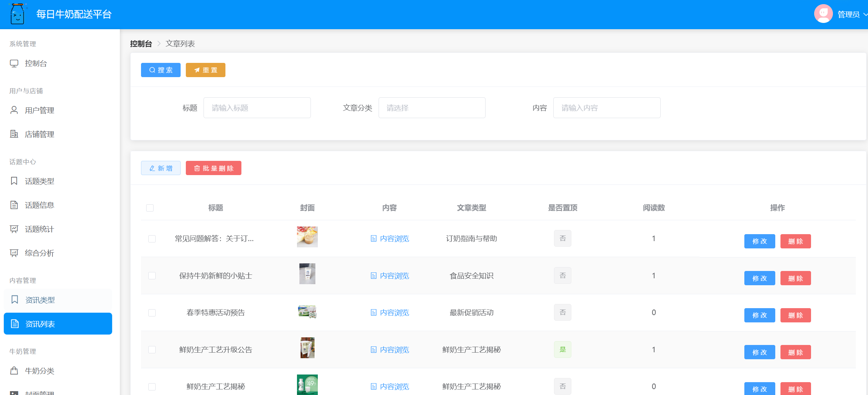The width and height of the screenshot is (868, 395).
Task: Tick the checkbox for 保持牛奶新鲜的小贴士
Action: [x=151, y=275]
